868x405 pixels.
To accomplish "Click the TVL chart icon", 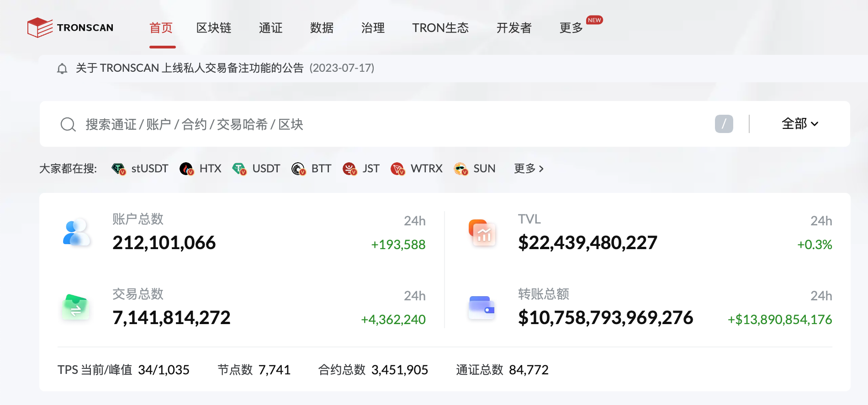I will [482, 233].
